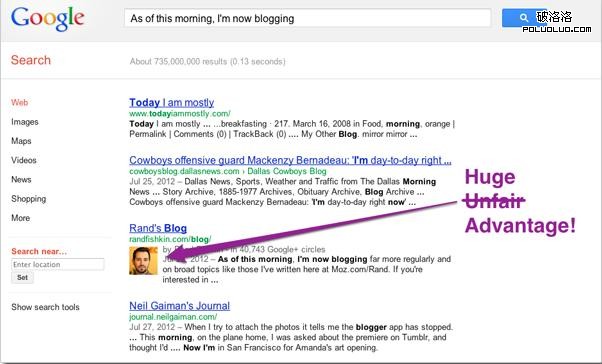Click the Enter location field
Image resolution: width=602 pixels, height=364 pixels.
[x=58, y=265]
